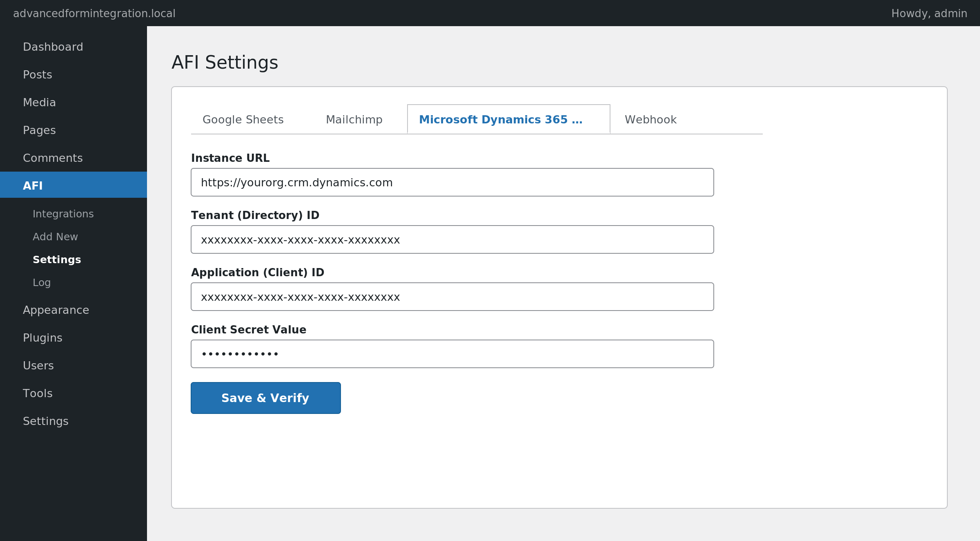The height and width of the screenshot is (541, 980).
Task: Open Comments in the sidebar
Action: (73, 158)
